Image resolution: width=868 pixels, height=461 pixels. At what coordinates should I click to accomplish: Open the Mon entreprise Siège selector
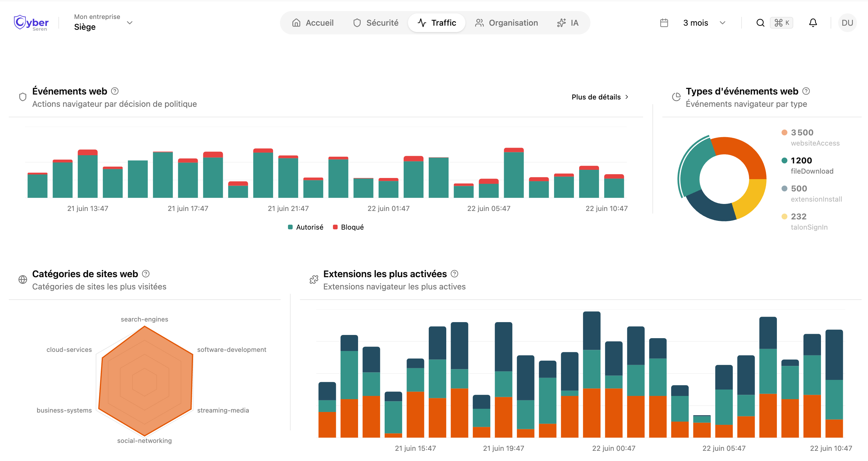pyautogui.click(x=103, y=22)
